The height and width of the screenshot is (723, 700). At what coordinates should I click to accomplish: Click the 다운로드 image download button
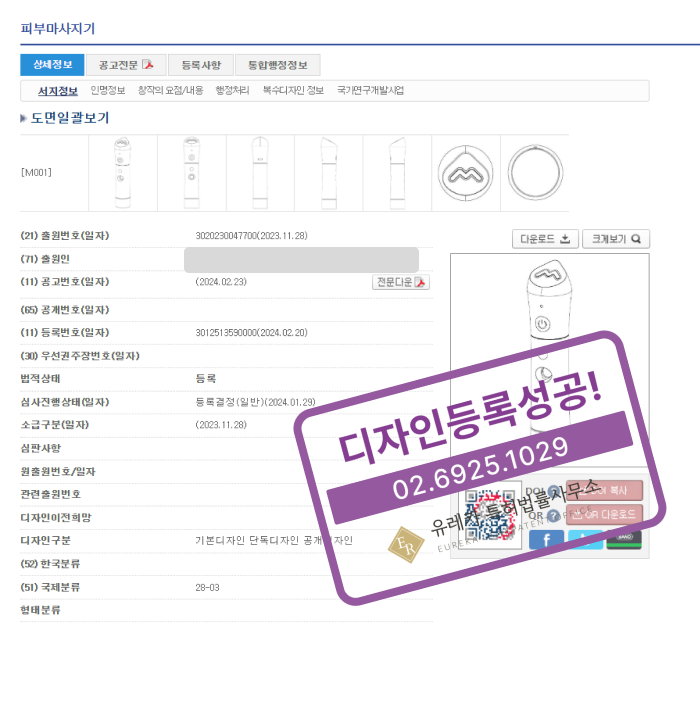coord(545,239)
